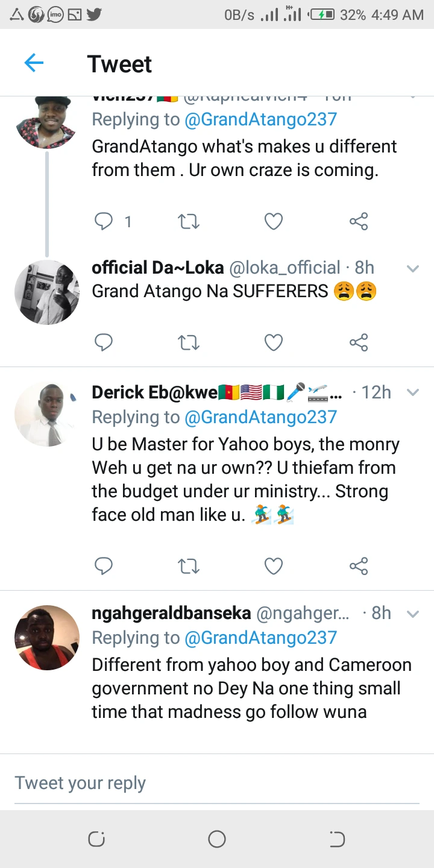Reply to official Da~Loka's tweet

[x=104, y=343]
